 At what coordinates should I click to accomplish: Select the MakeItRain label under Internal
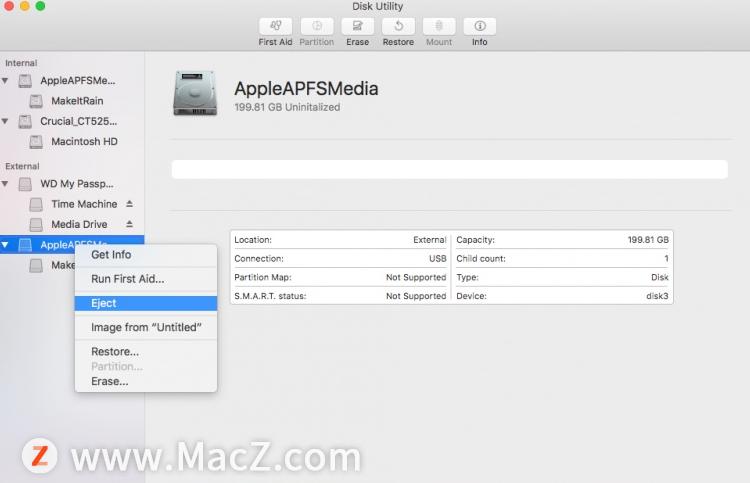77,101
